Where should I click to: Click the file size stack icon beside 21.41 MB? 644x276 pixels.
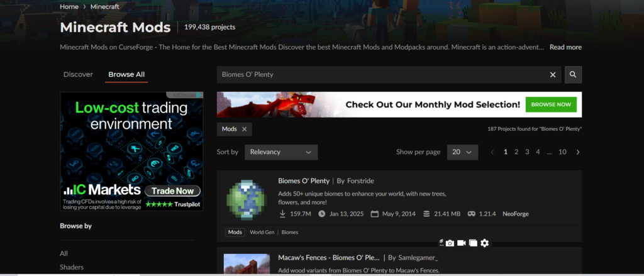[426, 214]
